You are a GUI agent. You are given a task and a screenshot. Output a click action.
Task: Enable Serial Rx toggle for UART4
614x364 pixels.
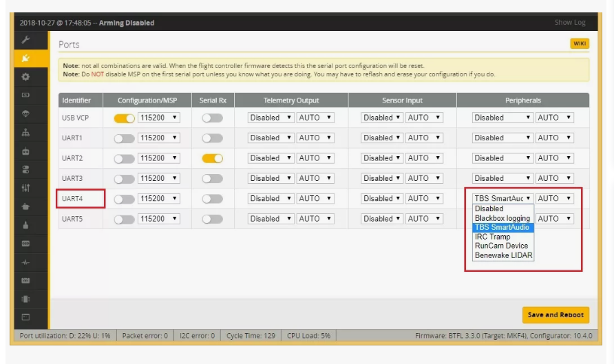click(x=212, y=199)
